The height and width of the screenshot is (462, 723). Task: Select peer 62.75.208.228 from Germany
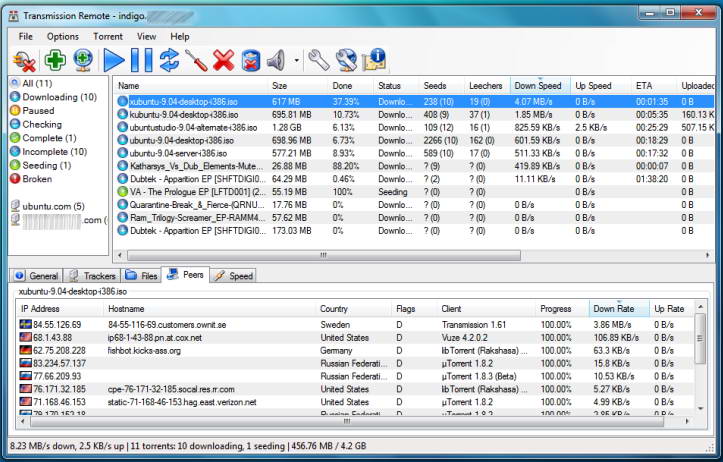click(355, 350)
